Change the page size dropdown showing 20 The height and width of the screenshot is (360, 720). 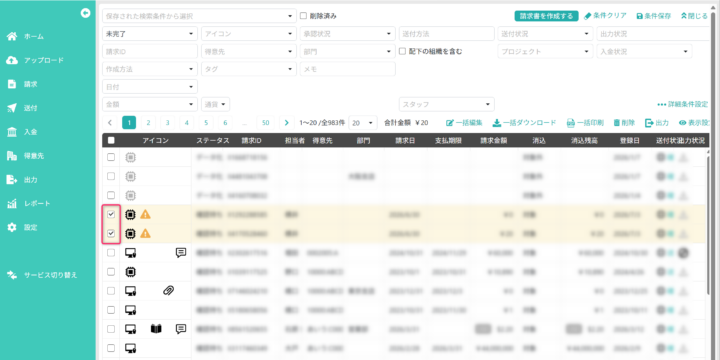click(x=363, y=123)
